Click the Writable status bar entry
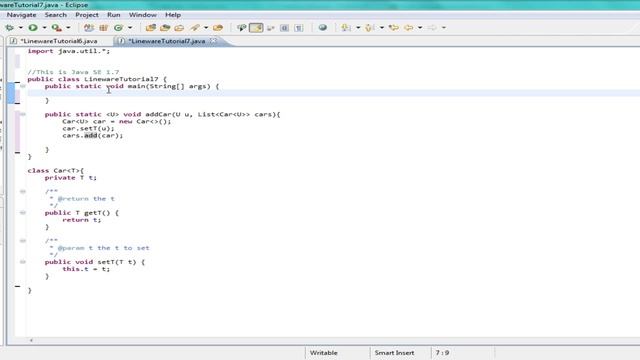The image size is (640, 360). click(x=323, y=353)
